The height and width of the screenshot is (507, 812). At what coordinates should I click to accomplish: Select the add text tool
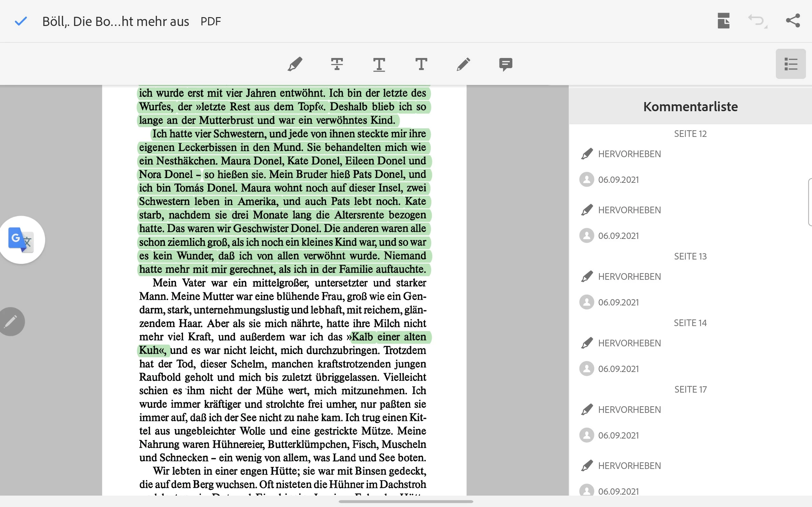pos(421,64)
